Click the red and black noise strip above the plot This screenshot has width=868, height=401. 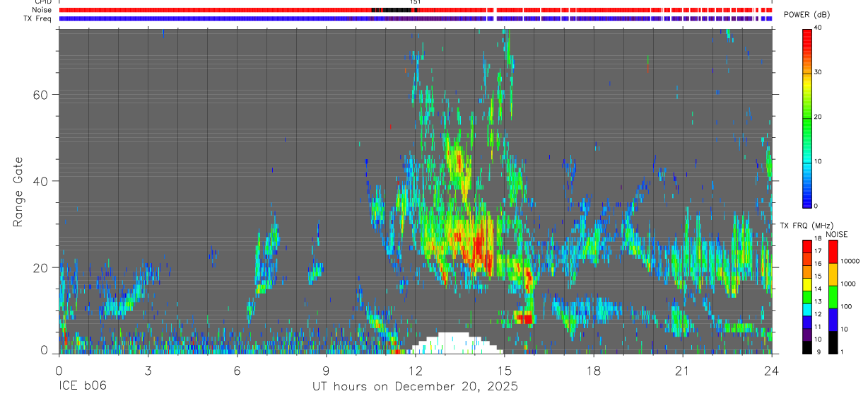pos(415,10)
